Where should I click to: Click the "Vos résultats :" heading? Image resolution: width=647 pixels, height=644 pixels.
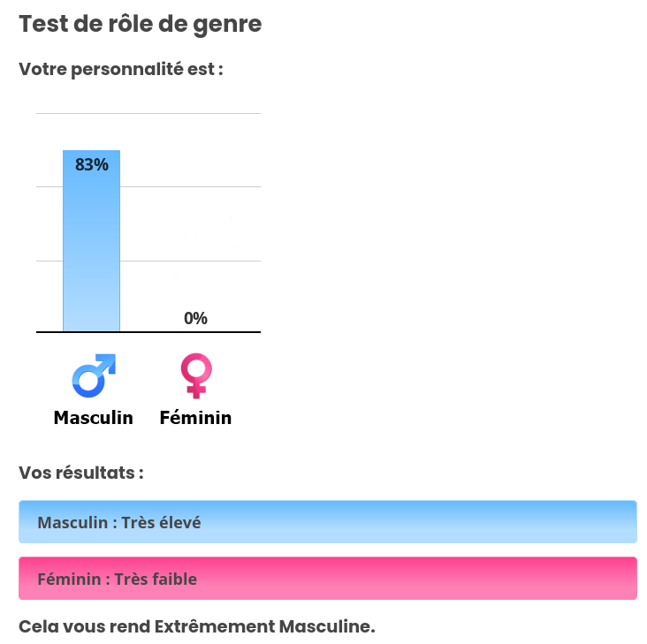click(80, 473)
